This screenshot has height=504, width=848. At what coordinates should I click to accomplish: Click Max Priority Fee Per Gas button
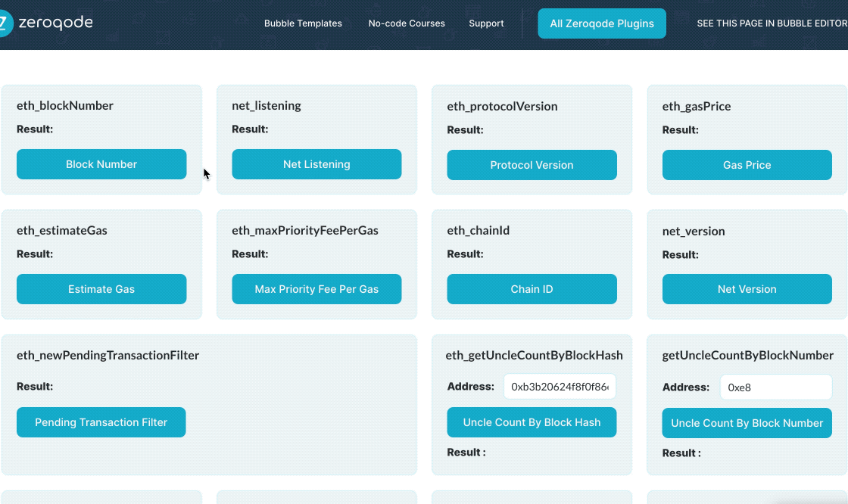pyautogui.click(x=317, y=289)
